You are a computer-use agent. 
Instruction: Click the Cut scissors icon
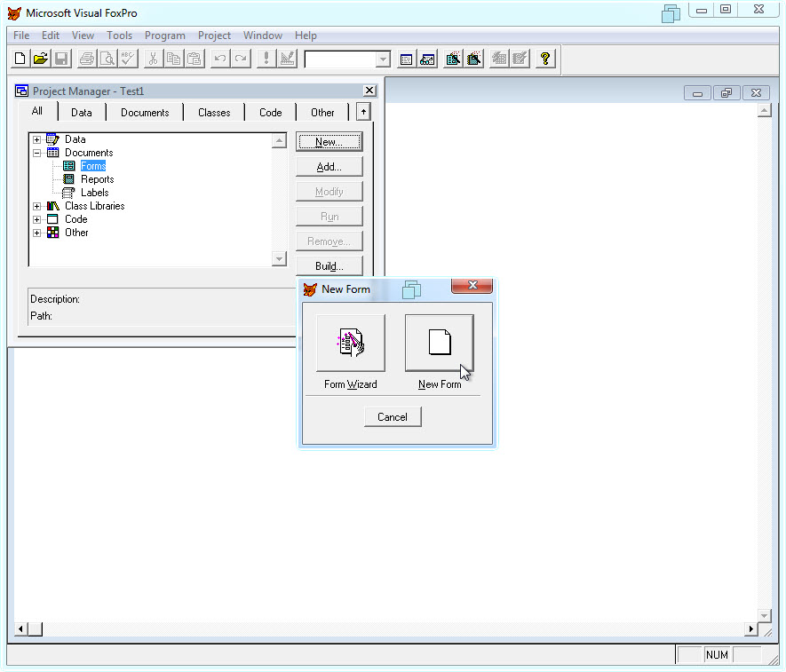pyautogui.click(x=153, y=59)
